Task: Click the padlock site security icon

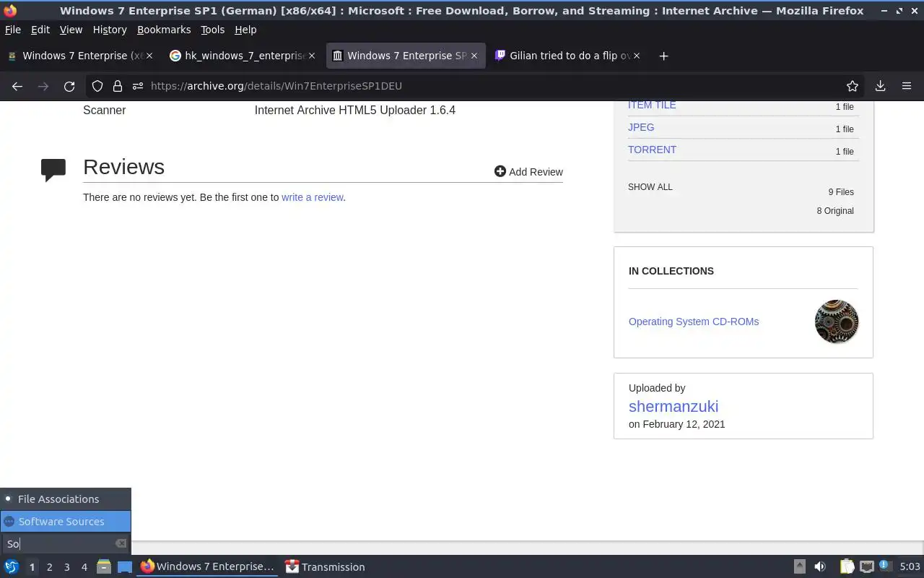Action: [117, 86]
